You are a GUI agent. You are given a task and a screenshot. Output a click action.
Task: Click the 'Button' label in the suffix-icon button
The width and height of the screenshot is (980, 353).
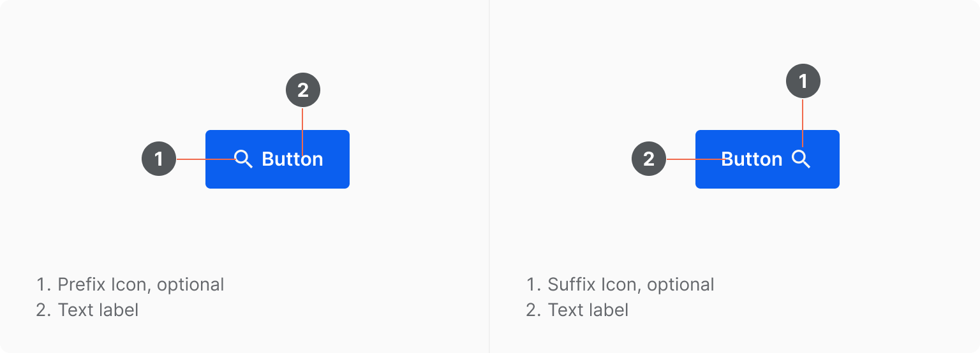(x=752, y=159)
